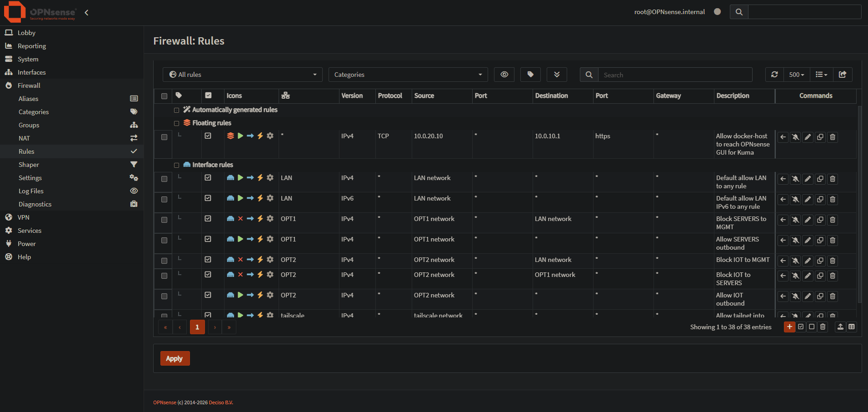Collapse the Automatically generated rules group
Image resolution: width=868 pixels, height=412 pixels.
(x=176, y=111)
